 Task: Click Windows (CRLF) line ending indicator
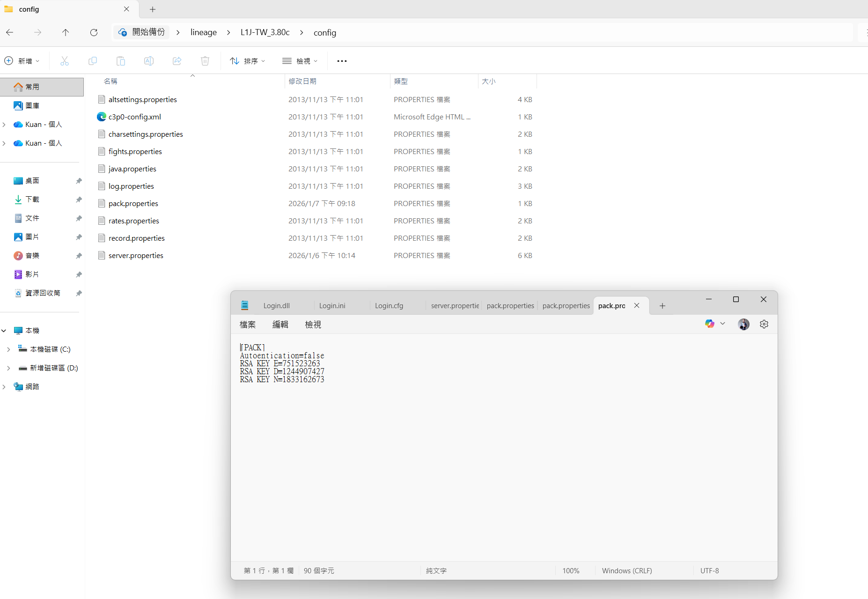click(627, 571)
